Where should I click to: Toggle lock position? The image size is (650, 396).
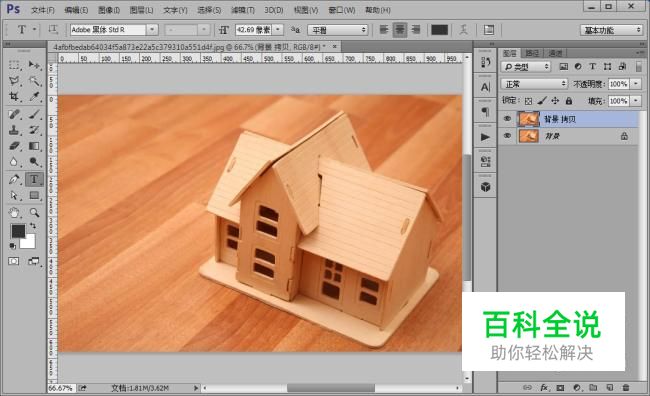coord(555,101)
